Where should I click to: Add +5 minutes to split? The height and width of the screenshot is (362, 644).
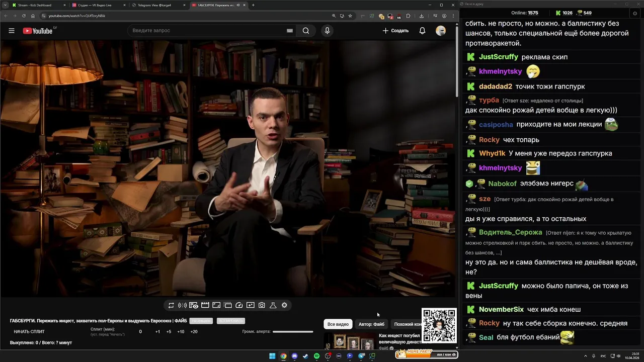coord(169,332)
